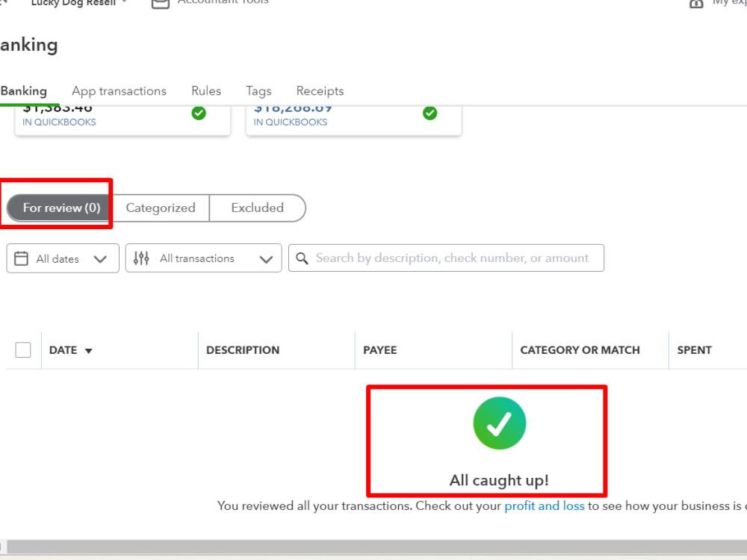Click the CATEGORY OR MATCH column header

(580, 350)
